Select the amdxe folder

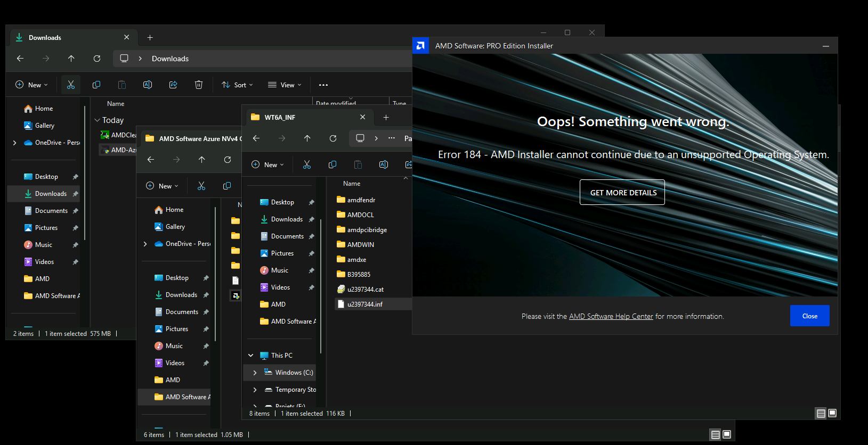[x=351, y=260]
